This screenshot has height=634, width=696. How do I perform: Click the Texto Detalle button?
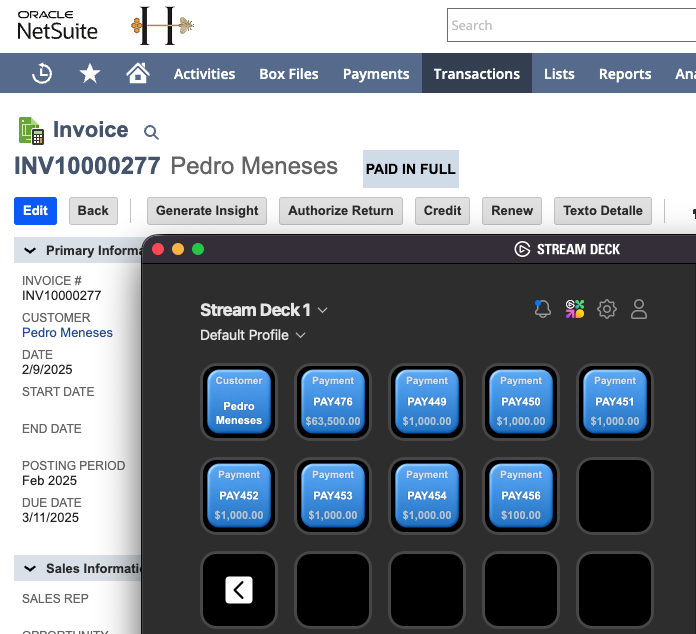tap(603, 211)
